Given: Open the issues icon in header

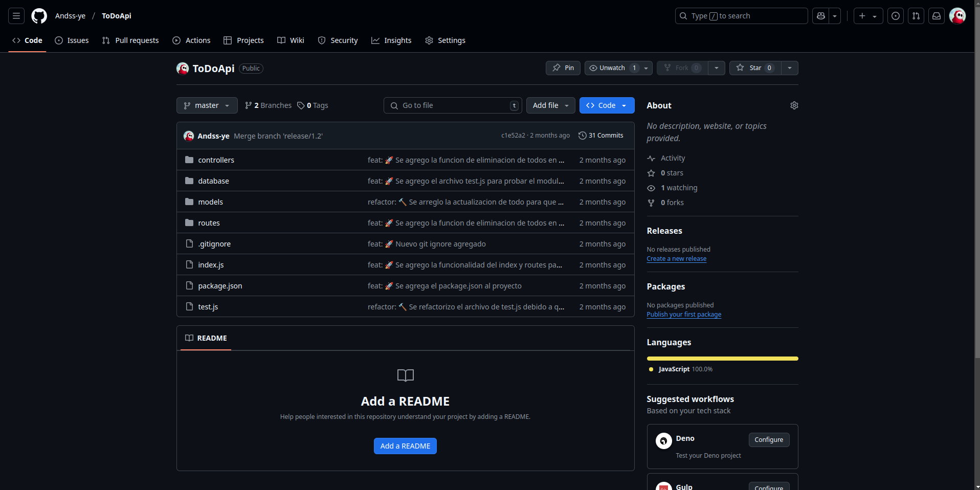Looking at the screenshot, I should point(896,16).
